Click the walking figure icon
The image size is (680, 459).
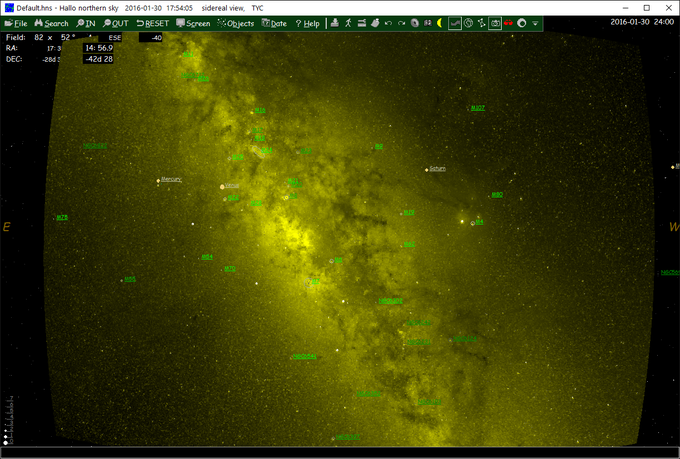click(348, 23)
